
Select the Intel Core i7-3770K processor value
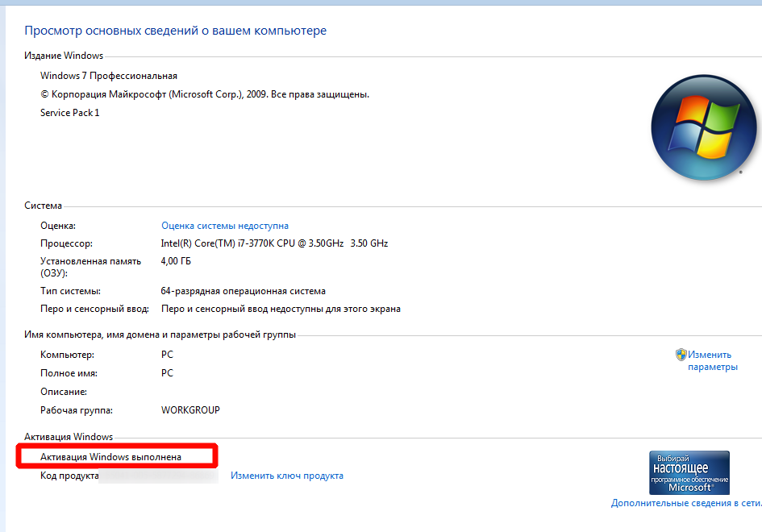(x=275, y=243)
